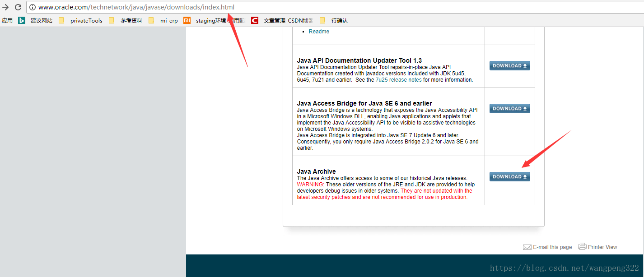Download Java API Documentation Updater Tool
This screenshot has height=277, width=644.
click(x=510, y=66)
